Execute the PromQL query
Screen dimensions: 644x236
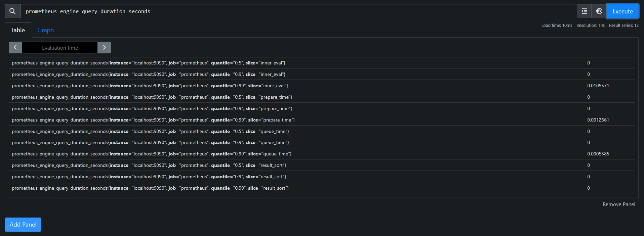pyautogui.click(x=622, y=11)
